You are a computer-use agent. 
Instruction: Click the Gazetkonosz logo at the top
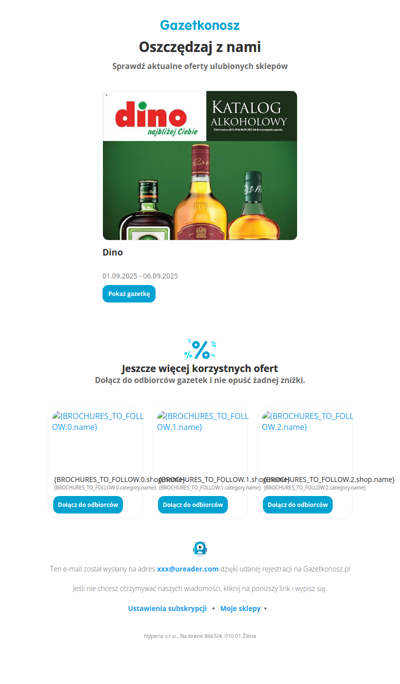point(200,25)
